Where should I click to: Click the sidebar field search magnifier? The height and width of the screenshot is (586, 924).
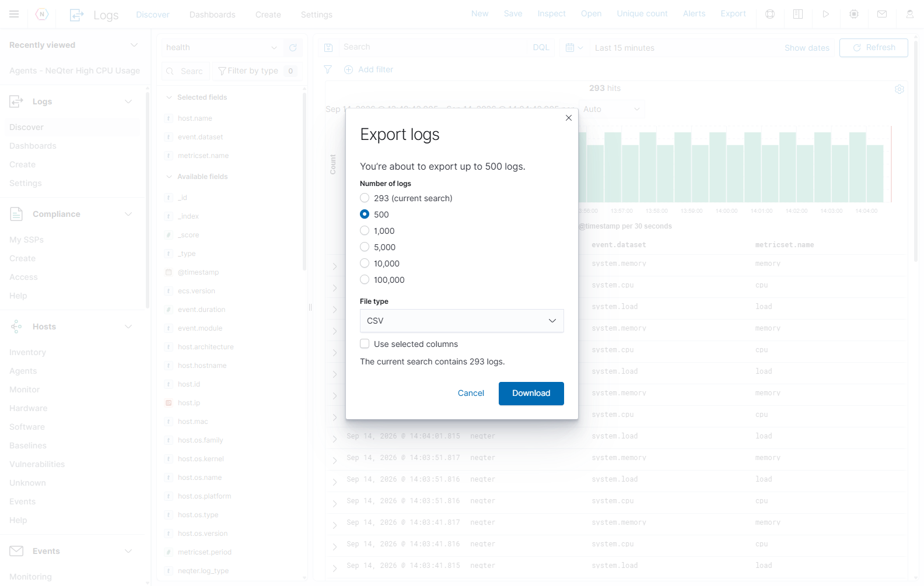coord(170,71)
